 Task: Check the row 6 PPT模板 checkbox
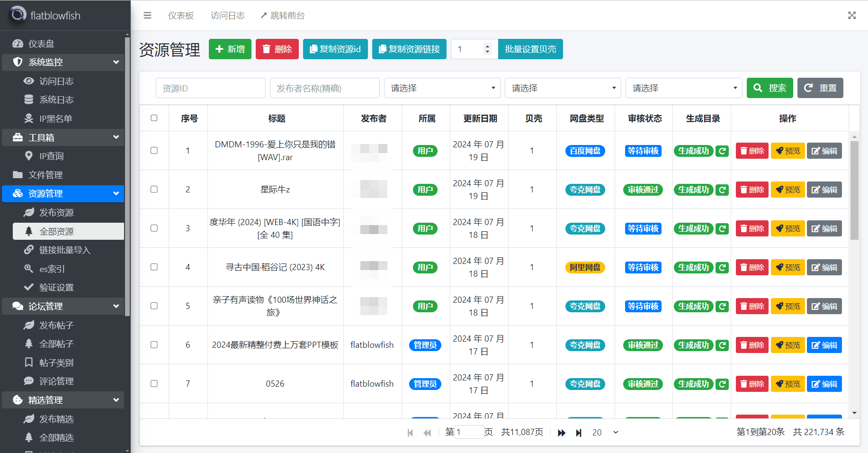coord(154,344)
